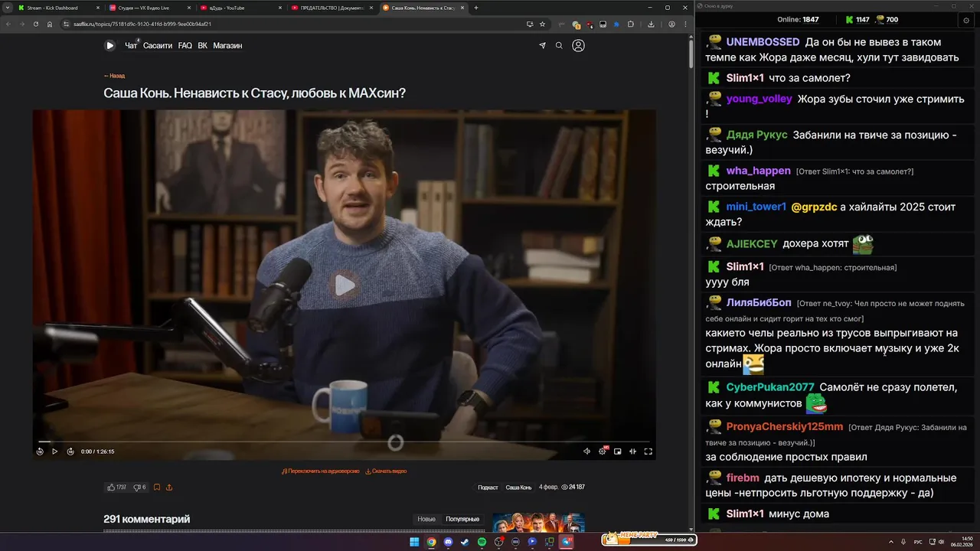Toggle theater width mode in player

coord(632,452)
